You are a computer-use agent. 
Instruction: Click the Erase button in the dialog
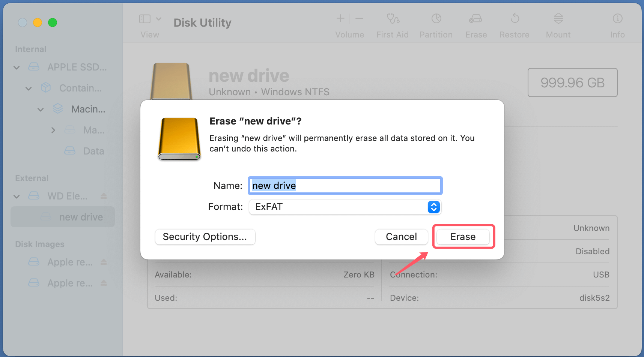click(x=463, y=237)
